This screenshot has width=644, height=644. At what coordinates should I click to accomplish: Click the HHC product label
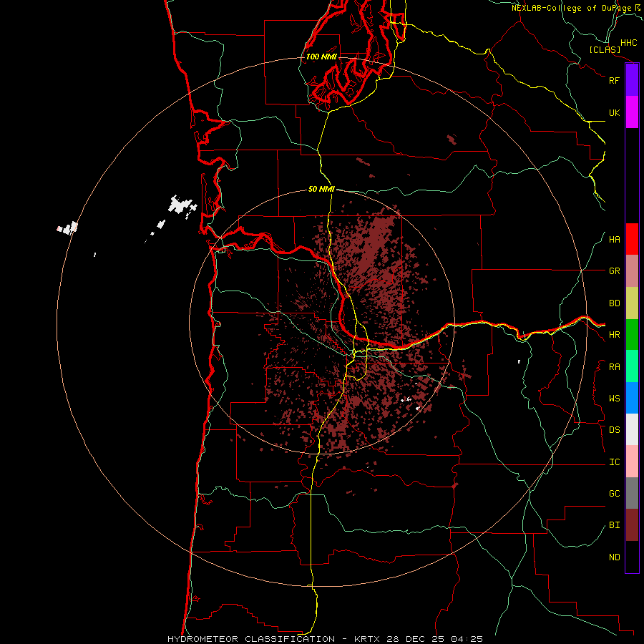(x=629, y=43)
